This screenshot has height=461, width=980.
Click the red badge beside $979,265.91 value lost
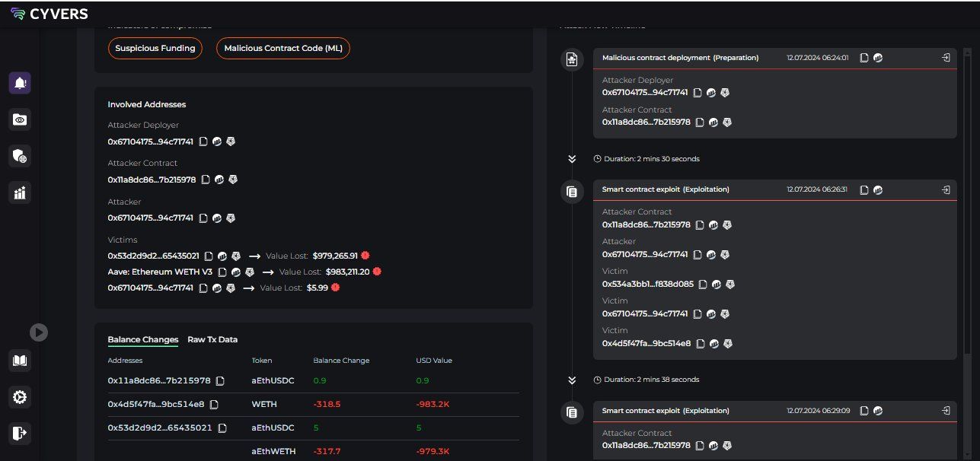pyautogui.click(x=366, y=256)
